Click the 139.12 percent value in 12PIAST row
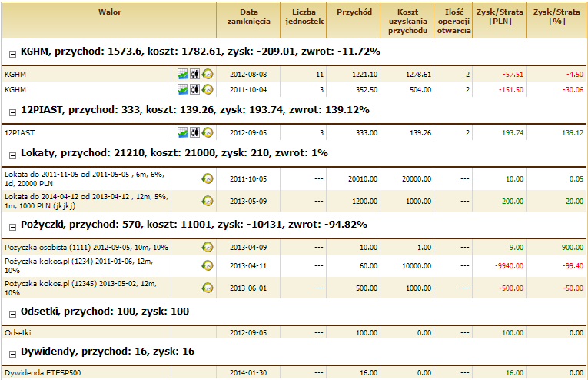588x380 pixels. 573,133
